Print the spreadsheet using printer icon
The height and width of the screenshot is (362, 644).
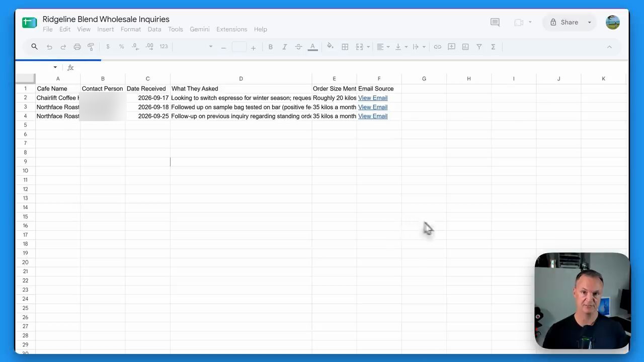tap(77, 47)
